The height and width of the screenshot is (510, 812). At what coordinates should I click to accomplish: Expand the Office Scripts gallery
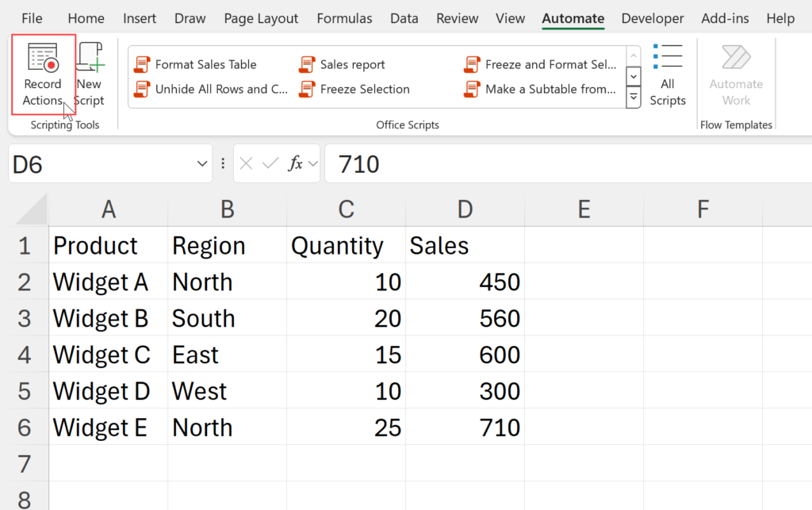click(x=633, y=98)
